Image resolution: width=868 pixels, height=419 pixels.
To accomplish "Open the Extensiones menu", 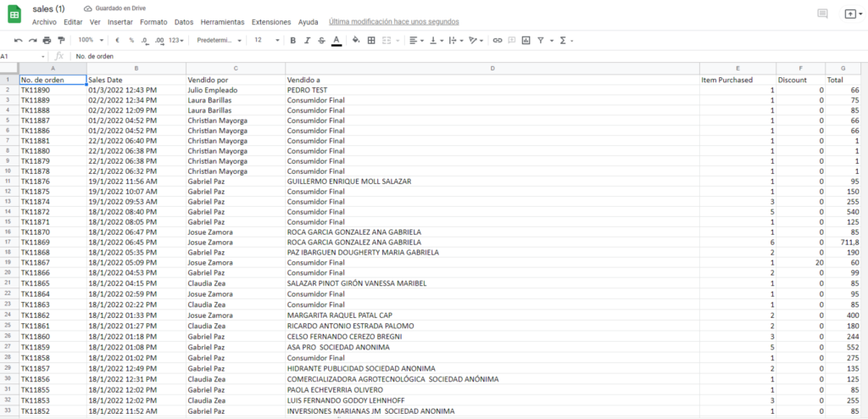I will (x=271, y=21).
